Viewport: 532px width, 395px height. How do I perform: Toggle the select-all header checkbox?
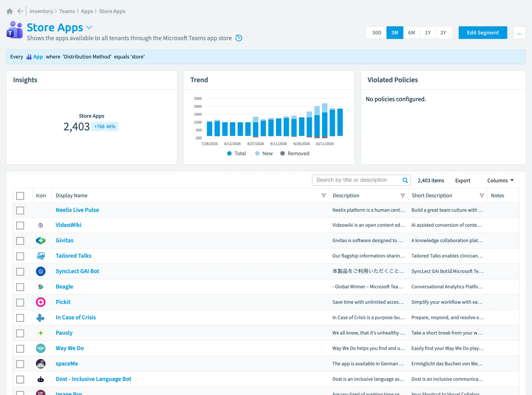click(20, 196)
